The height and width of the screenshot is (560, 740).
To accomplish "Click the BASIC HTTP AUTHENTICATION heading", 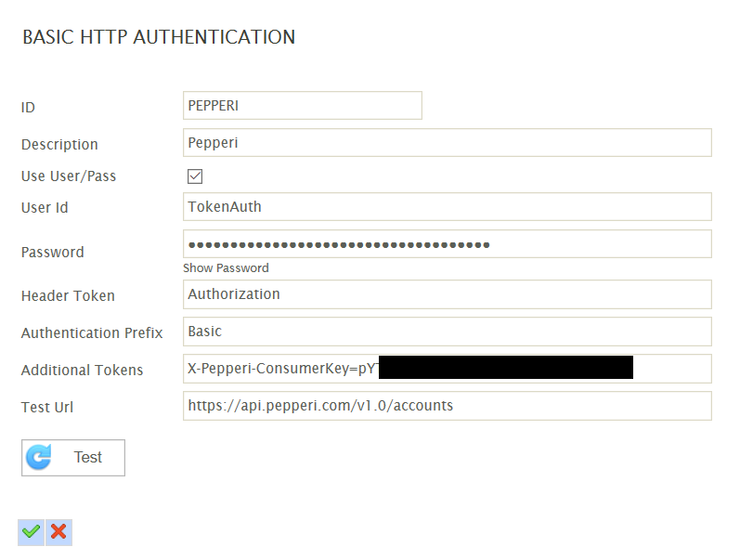I will (x=159, y=37).
